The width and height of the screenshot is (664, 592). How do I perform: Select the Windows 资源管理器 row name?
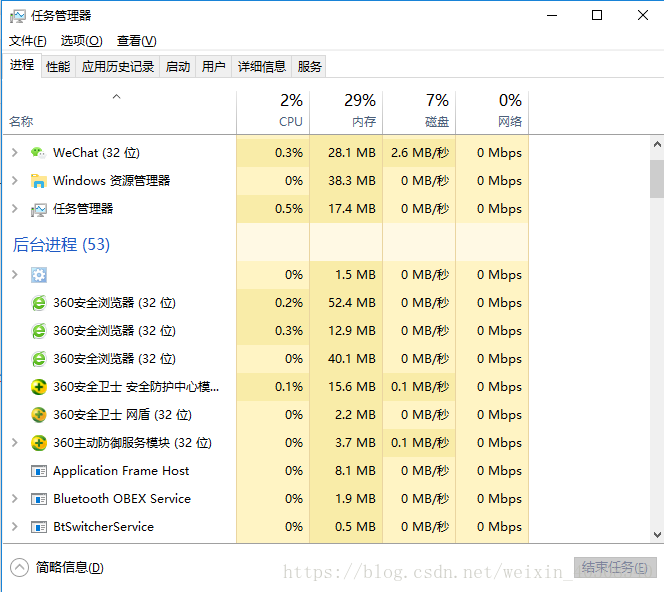tap(111, 181)
